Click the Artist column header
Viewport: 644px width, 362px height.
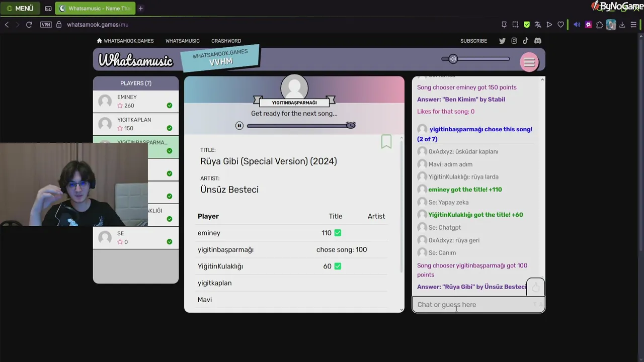click(376, 216)
